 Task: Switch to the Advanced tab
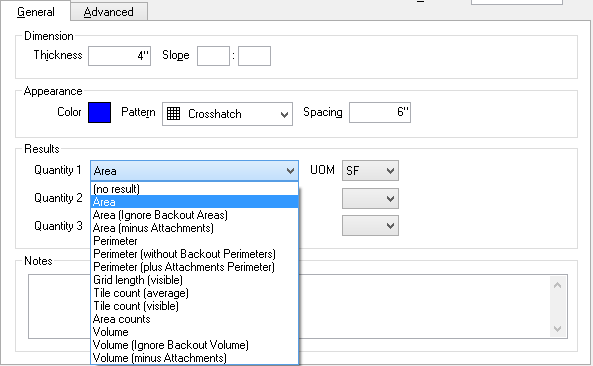tap(109, 12)
